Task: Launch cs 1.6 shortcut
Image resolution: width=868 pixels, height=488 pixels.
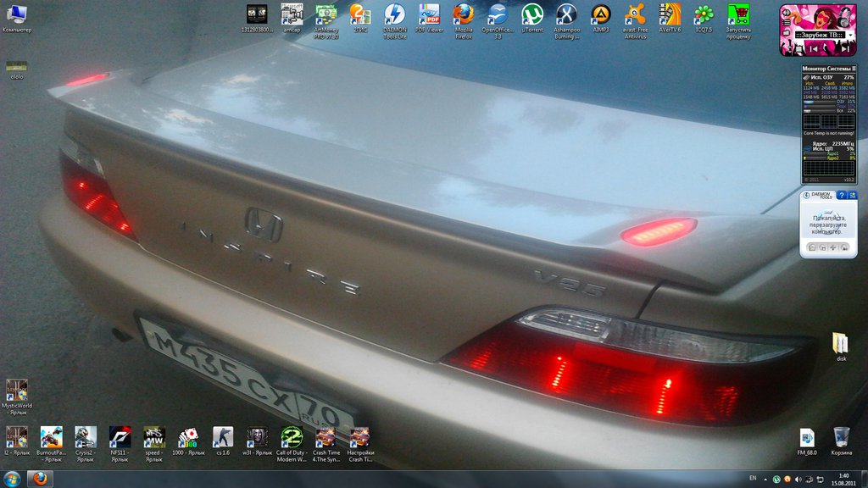Action: (223, 441)
